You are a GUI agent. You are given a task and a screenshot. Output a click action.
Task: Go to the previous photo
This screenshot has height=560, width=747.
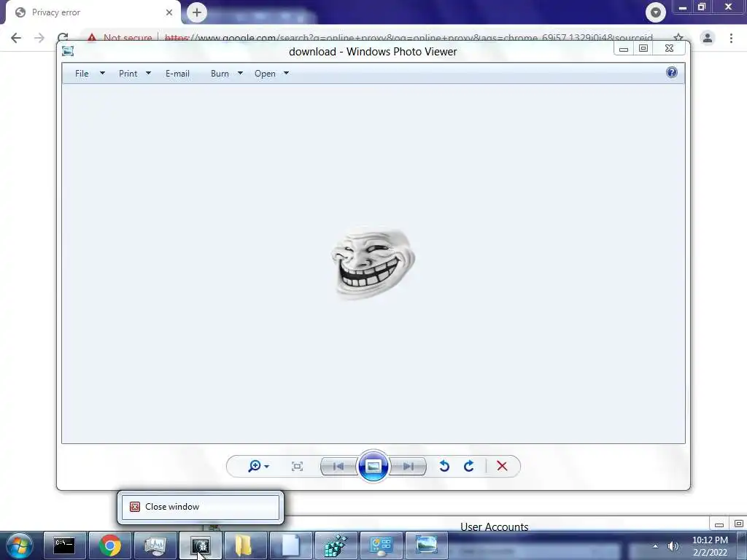pyautogui.click(x=338, y=466)
